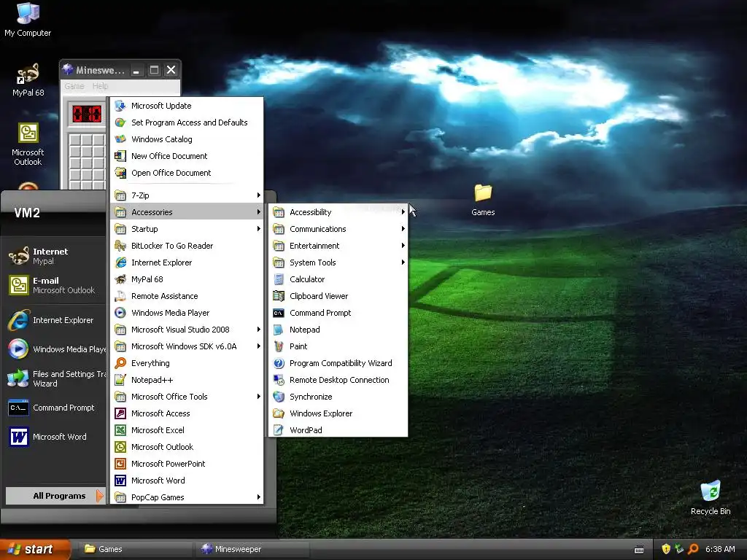Click the Everything magnifier tray icon
The width and height of the screenshot is (747, 560).
(x=693, y=549)
